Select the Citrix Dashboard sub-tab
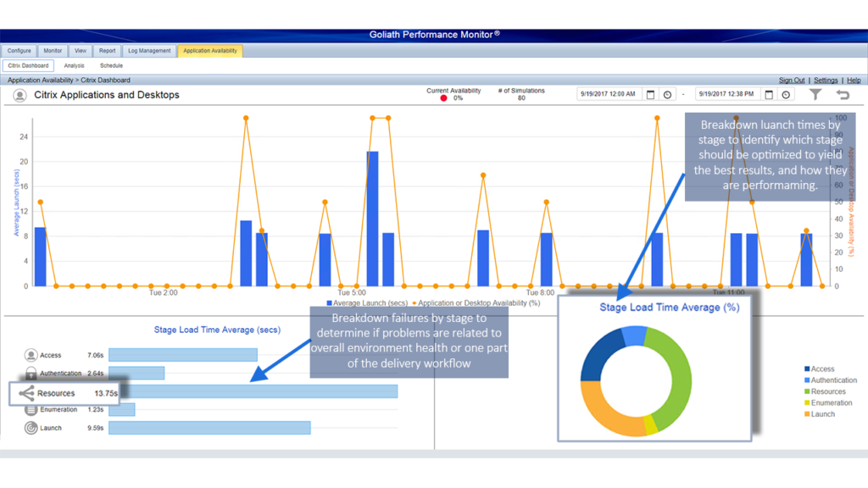This screenshot has height=488, width=868. click(x=28, y=66)
